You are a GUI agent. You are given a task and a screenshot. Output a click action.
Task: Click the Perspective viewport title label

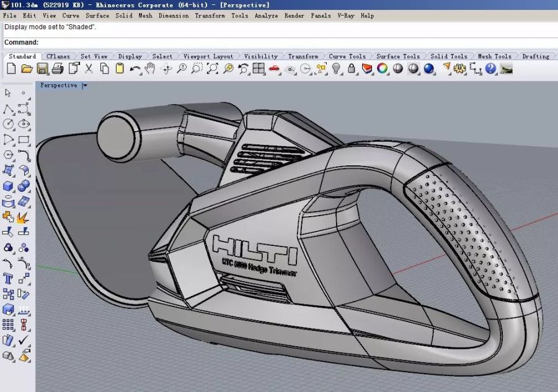59,85
